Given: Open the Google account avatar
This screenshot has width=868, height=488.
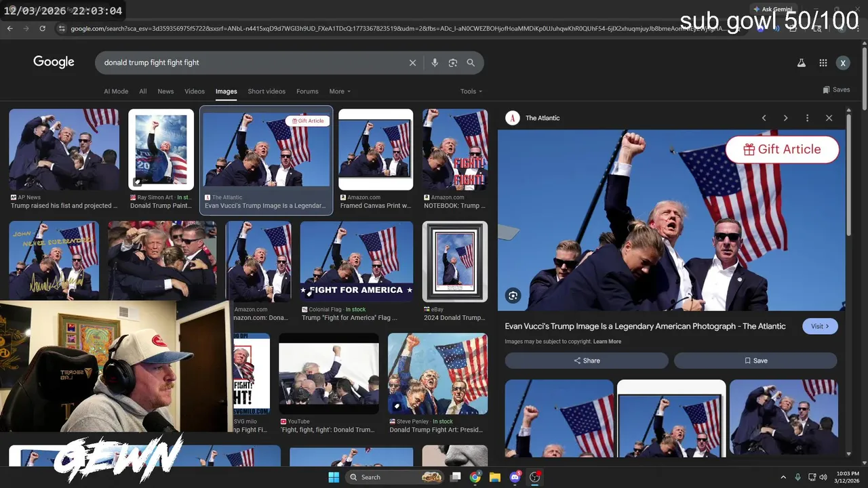Looking at the screenshot, I should click(843, 63).
